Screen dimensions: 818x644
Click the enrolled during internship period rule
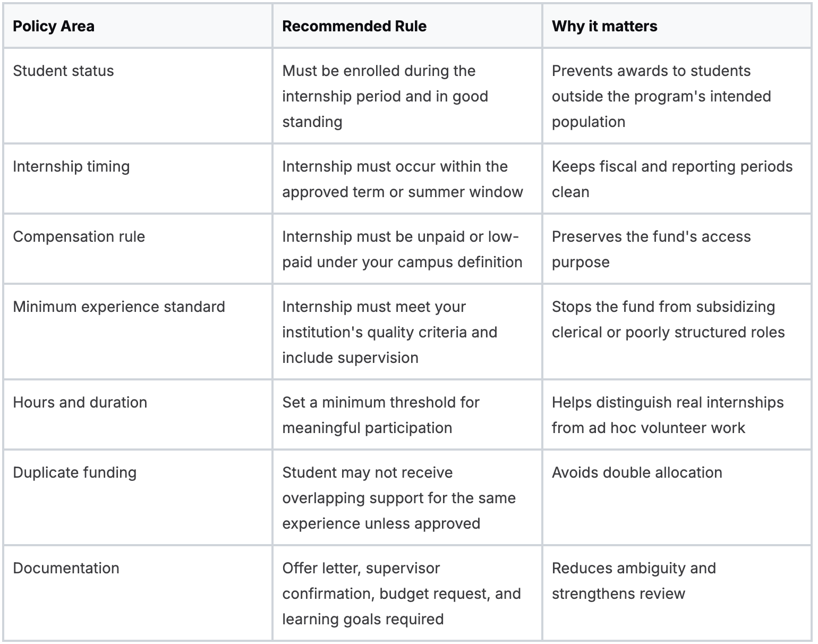[x=385, y=96]
